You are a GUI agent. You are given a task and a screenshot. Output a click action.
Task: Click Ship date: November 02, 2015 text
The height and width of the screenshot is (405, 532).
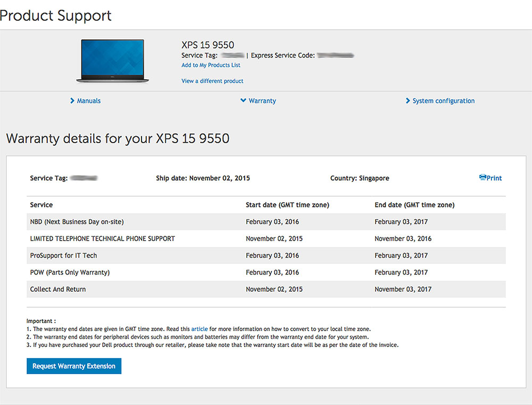point(203,178)
